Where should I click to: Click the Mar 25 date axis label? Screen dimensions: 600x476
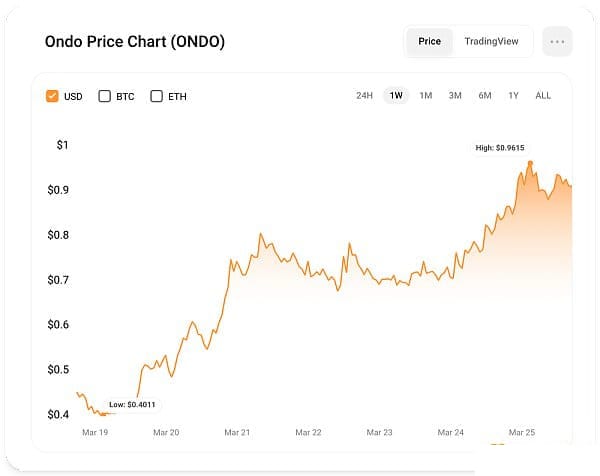(521, 433)
